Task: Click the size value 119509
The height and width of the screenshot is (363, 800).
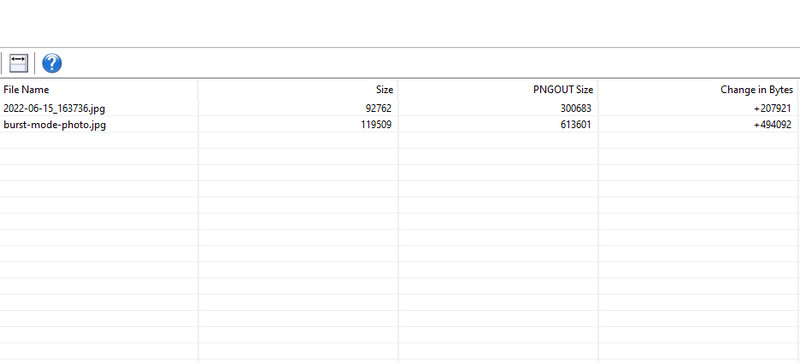Action: 376,124
